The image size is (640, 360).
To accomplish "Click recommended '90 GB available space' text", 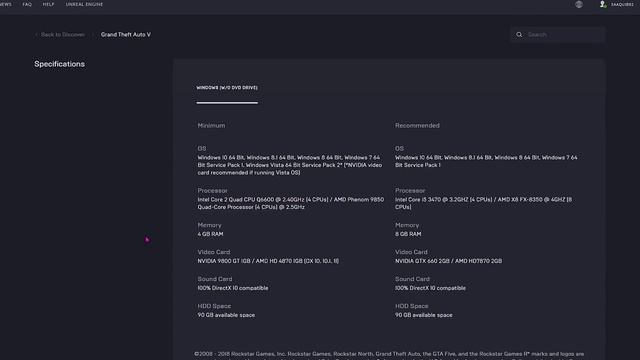I will coord(424,315).
